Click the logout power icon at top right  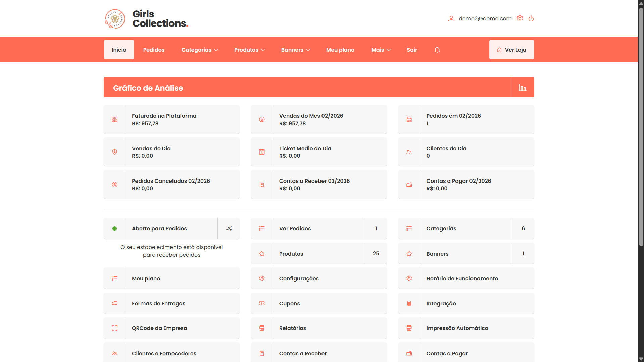[531, 18]
